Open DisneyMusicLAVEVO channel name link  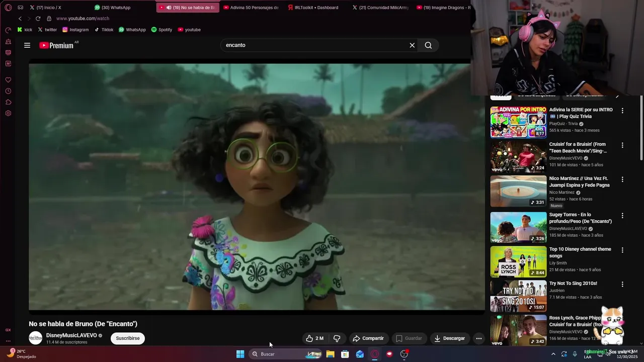pyautogui.click(x=71, y=335)
